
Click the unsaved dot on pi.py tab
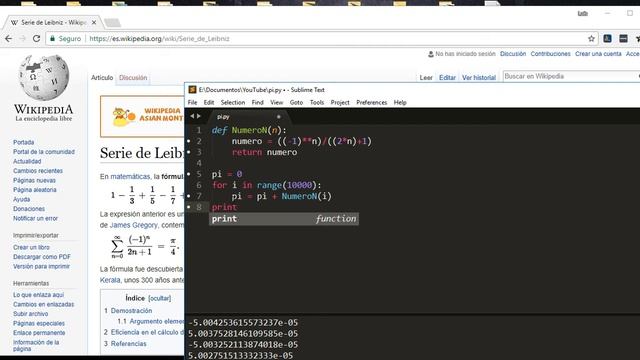279,117
